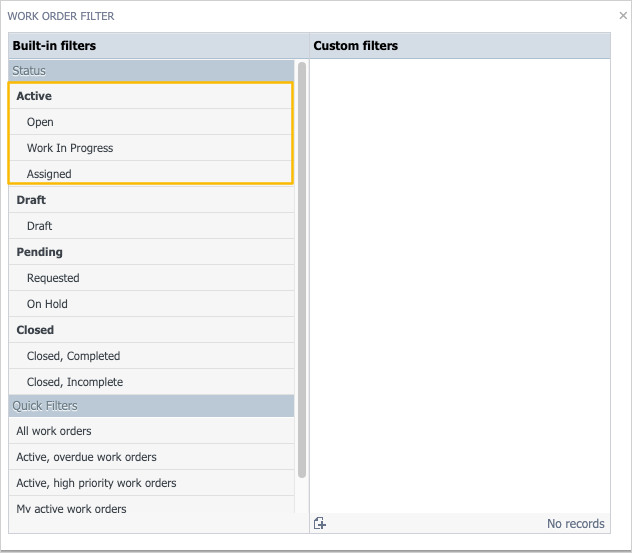Select the Active status group filter
This screenshot has width=632, height=553.
point(34,96)
